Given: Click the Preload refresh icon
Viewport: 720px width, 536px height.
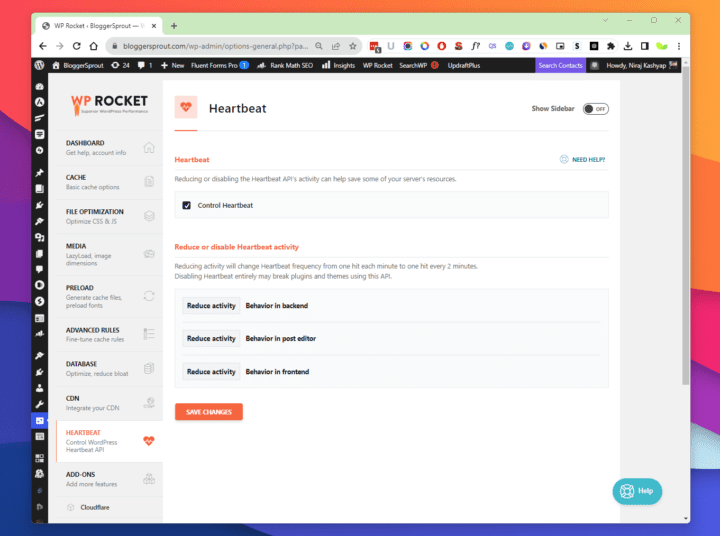Looking at the screenshot, I should click(x=149, y=296).
